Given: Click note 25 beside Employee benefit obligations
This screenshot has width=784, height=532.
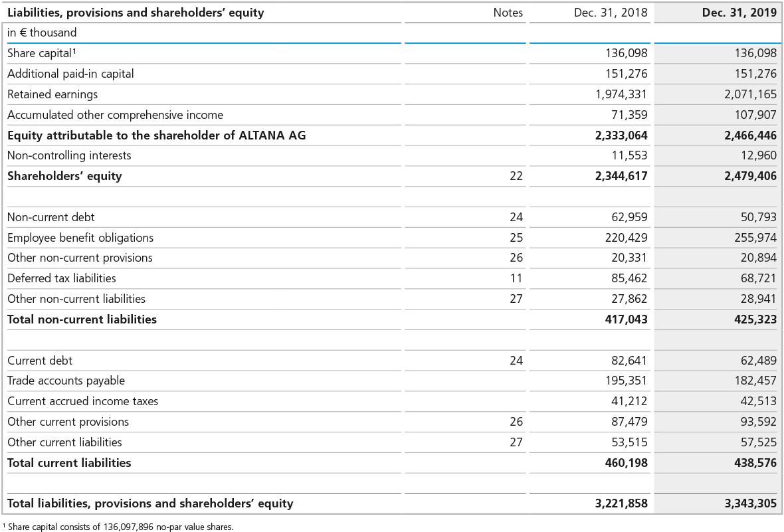Looking at the screenshot, I should [x=516, y=238].
